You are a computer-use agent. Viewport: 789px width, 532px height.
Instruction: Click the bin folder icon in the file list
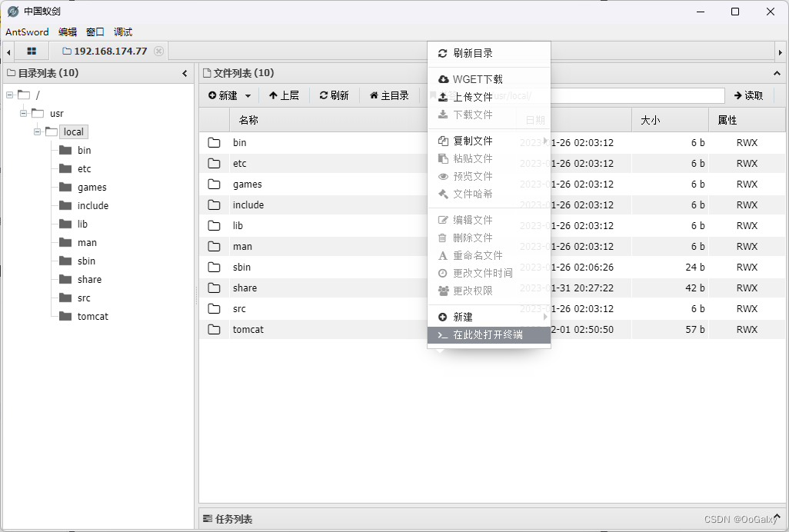[215, 143]
